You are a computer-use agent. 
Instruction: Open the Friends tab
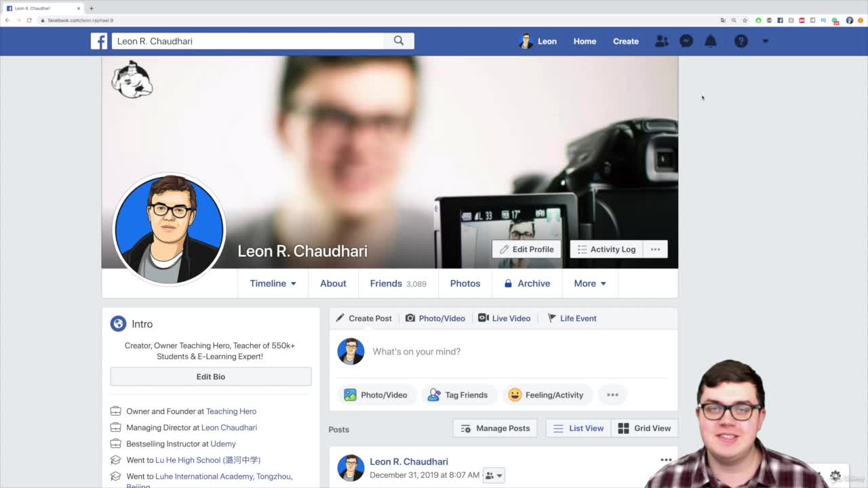pyautogui.click(x=398, y=283)
